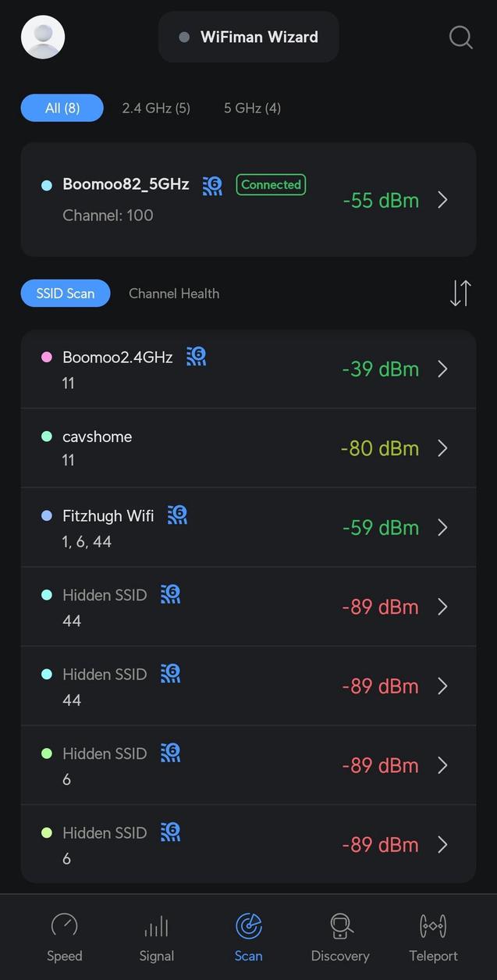Open the WiFiman Wizard device selector

pyautogui.click(x=248, y=37)
